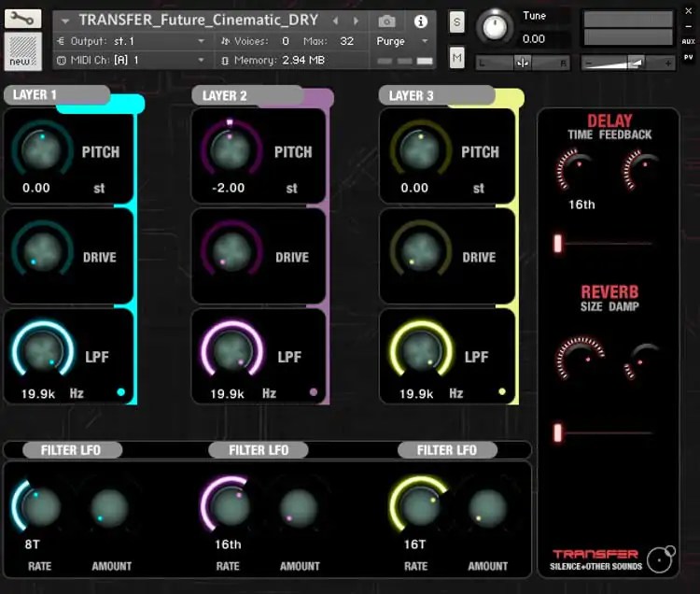This screenshot has height=594, width=700.
Task: Click first FILTER LFO label
Action: [72, 450]
